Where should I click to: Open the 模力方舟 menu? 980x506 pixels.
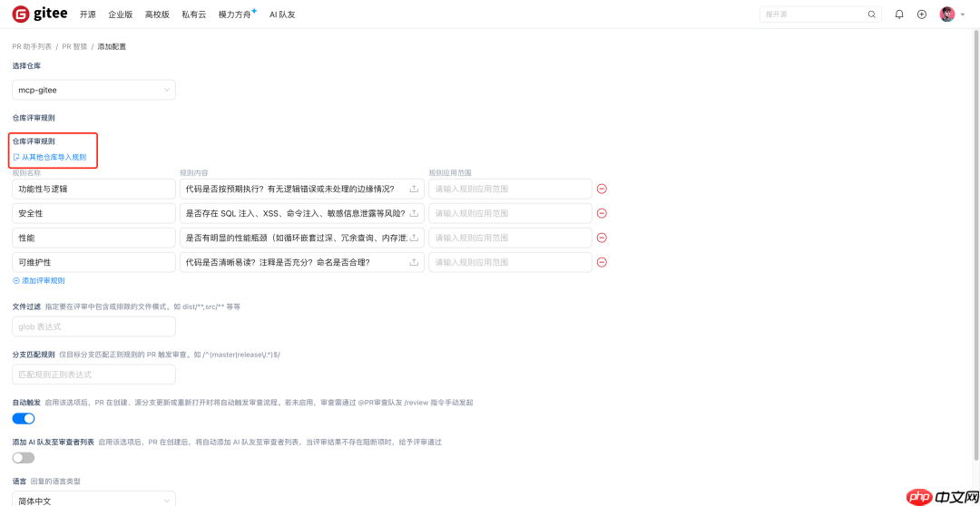[235, 15]
